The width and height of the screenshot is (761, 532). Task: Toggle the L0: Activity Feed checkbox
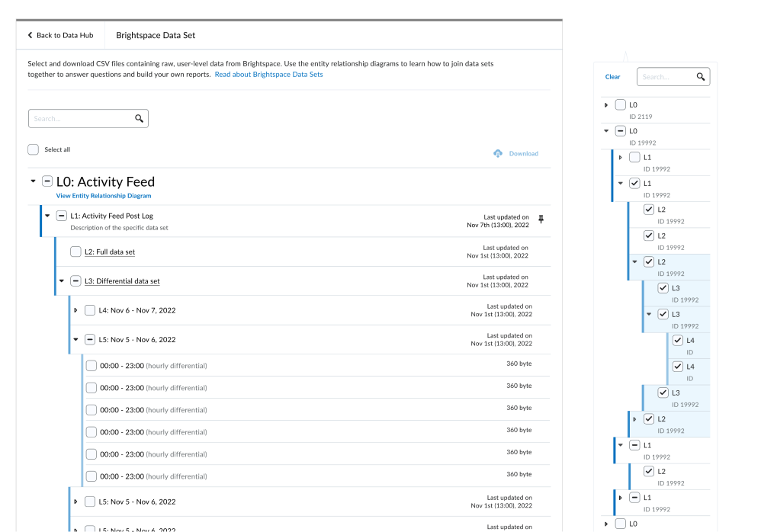[x=47, y=181]
